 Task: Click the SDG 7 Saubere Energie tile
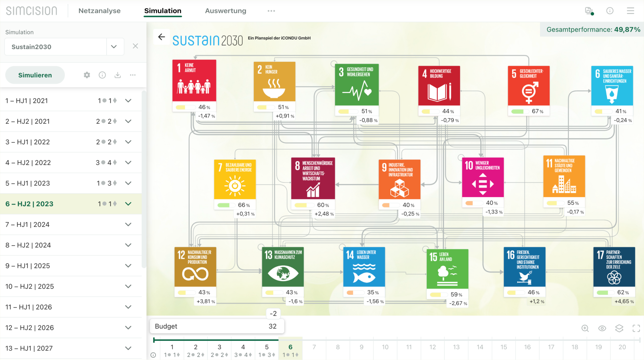click(235, 179)
